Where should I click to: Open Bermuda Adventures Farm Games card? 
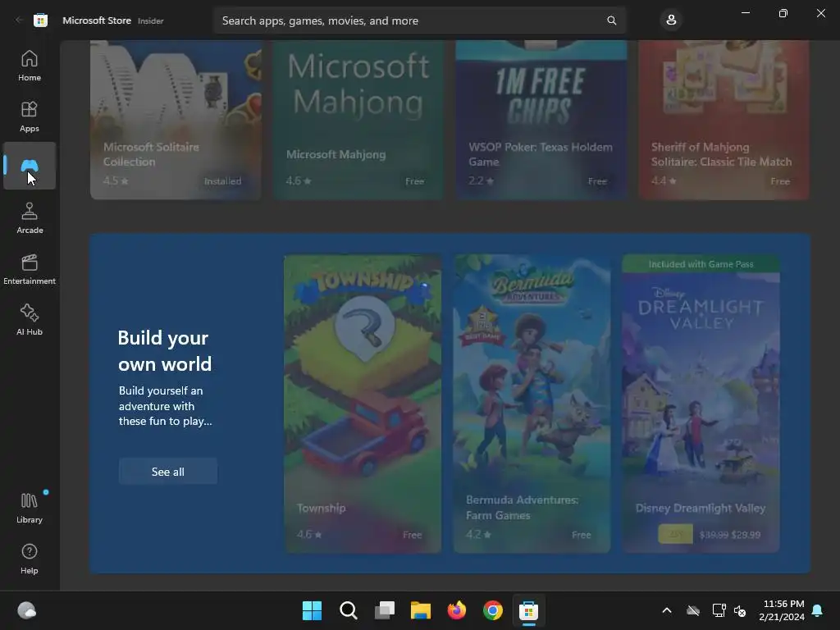[532, 404]
